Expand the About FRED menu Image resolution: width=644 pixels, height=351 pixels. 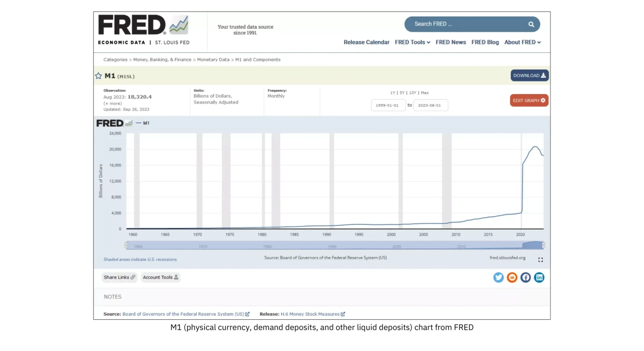pos(522,42)
